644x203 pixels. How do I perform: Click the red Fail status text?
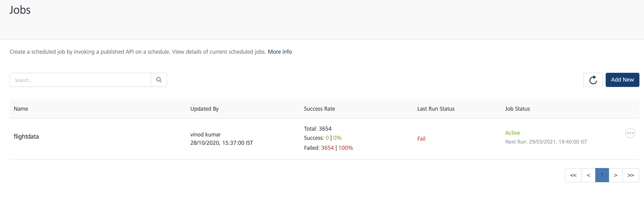[x=421, y=139]
